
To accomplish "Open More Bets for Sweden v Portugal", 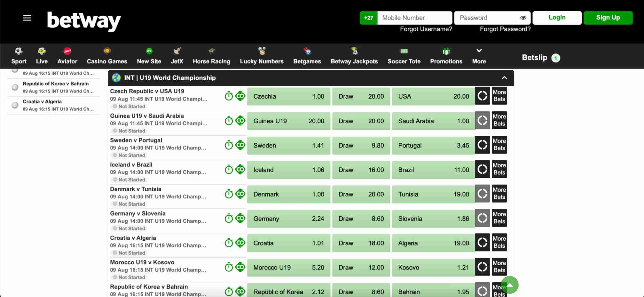I will pyautogui.click(x=499, y=145).
